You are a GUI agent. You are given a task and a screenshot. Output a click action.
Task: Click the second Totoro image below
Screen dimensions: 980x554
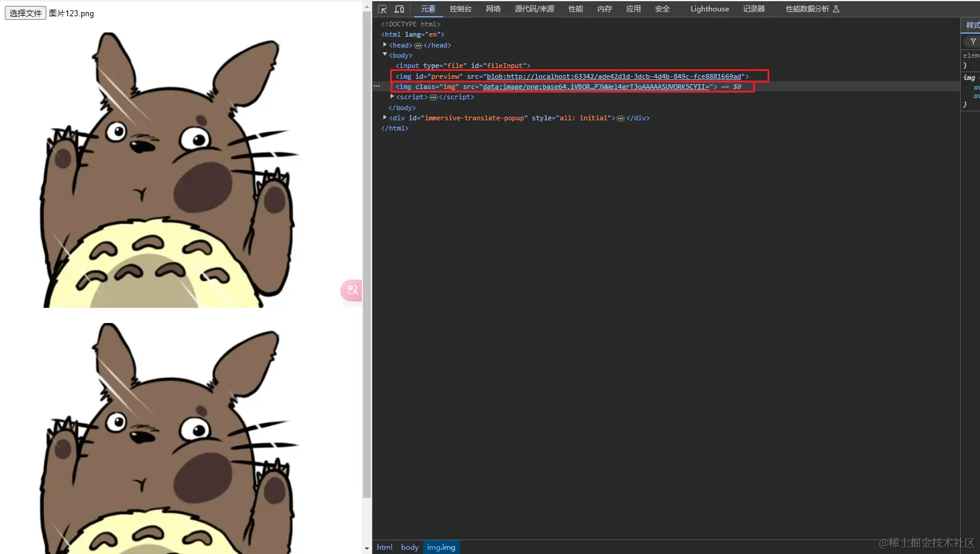(x=171, y=439)
